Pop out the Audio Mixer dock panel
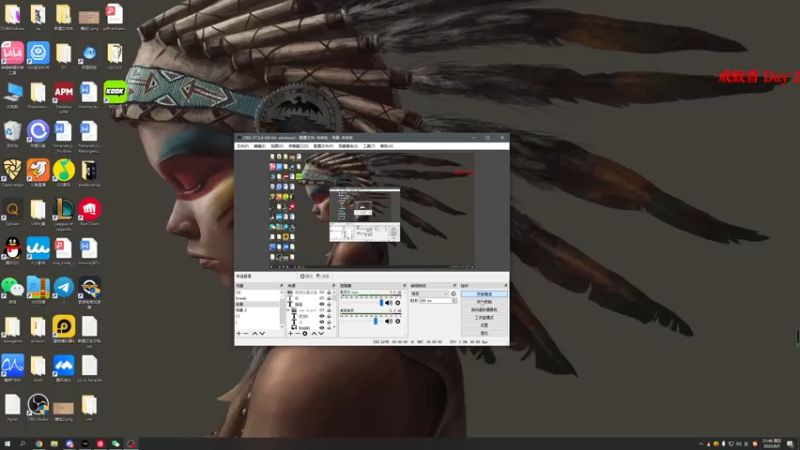The width and height of the screenshot is (800, 450). click(405, 286)
